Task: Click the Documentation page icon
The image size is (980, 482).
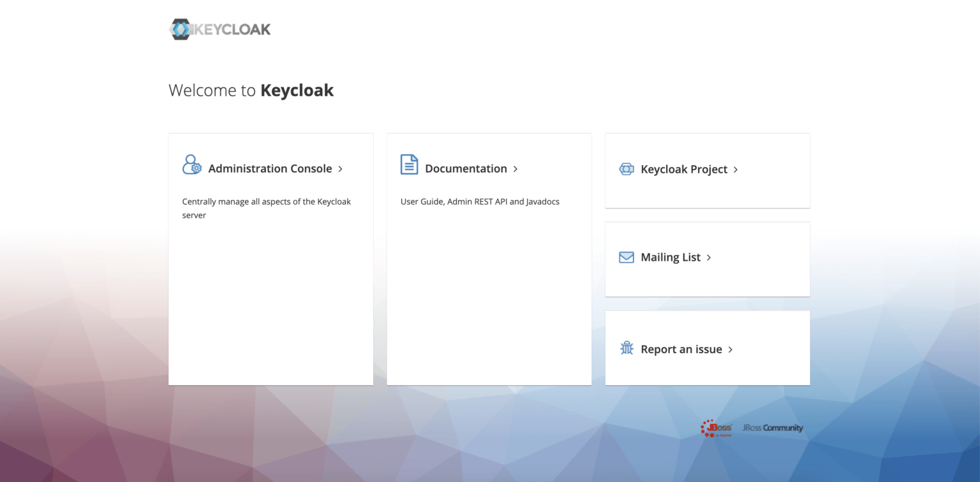Action: coord(409,164)
